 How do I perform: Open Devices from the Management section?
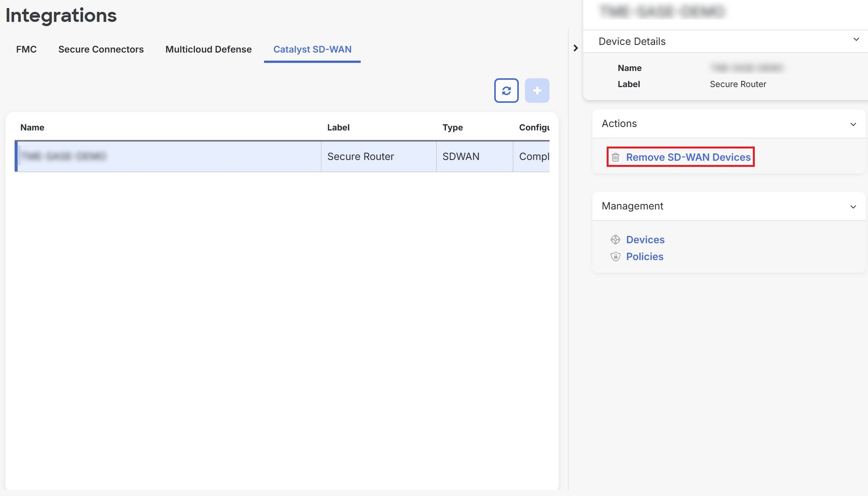(x=645, y=239)
